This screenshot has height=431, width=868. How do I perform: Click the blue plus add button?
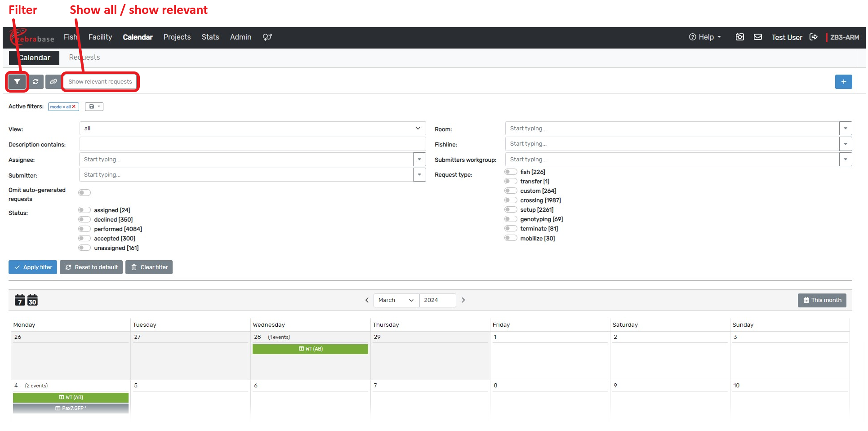point(843,82)
